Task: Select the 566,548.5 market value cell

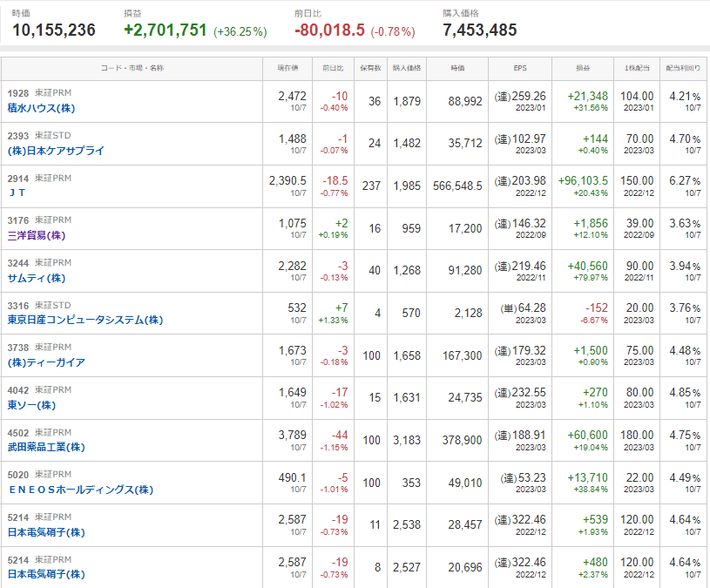Action: [x=457, y=186]
